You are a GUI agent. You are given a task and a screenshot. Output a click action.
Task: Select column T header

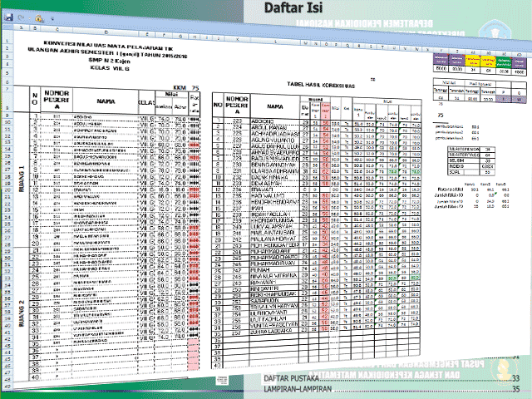[x=382, y=47]
